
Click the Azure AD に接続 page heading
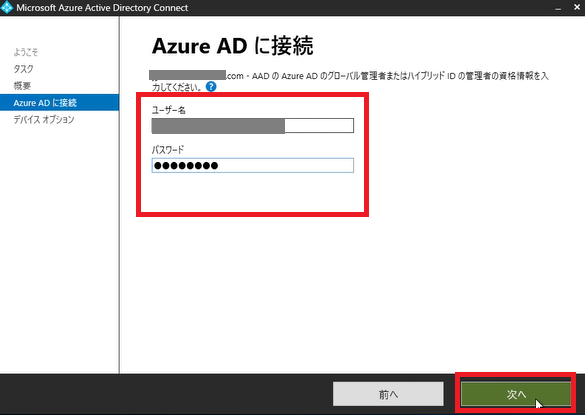(x=232, y=46)
